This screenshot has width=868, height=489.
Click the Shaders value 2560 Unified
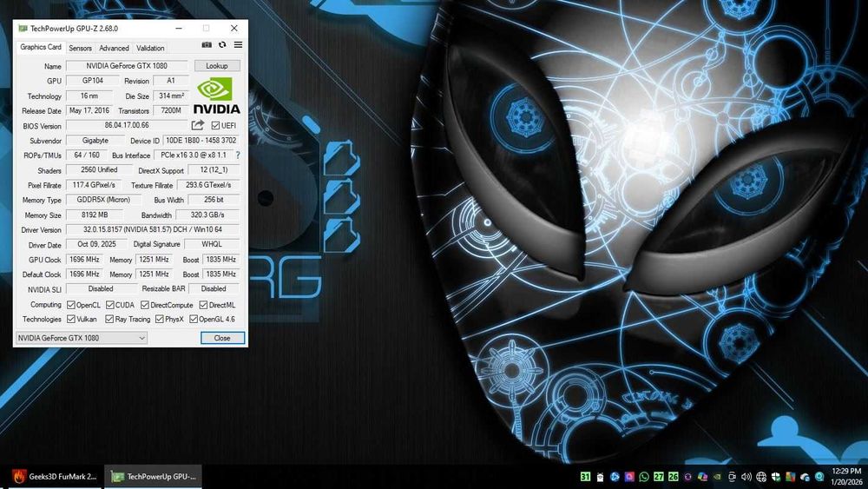(x=99, y=170)
